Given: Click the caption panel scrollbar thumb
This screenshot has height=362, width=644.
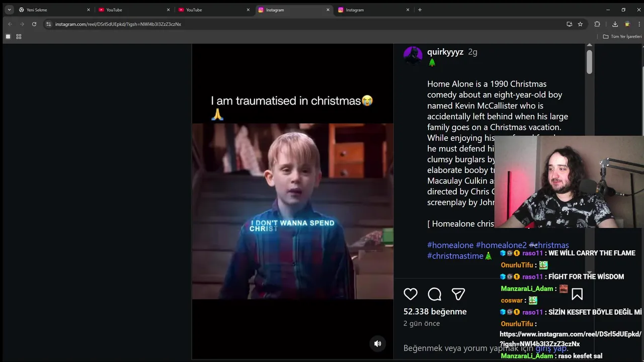Looking at the screenshot, I should (589, 61).
